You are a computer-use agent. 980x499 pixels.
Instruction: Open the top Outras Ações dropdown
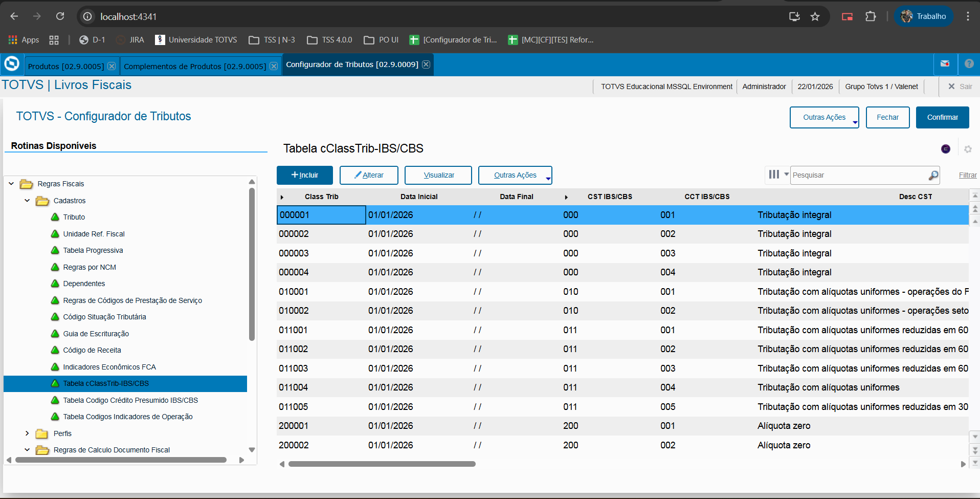tap(824, 117)
